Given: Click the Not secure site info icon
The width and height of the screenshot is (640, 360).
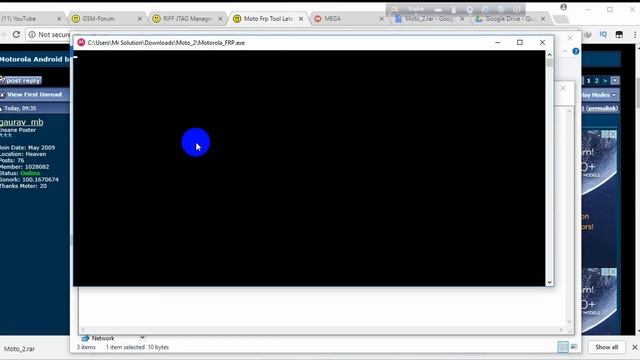Looking at the screenshot, I should [32, 35].
